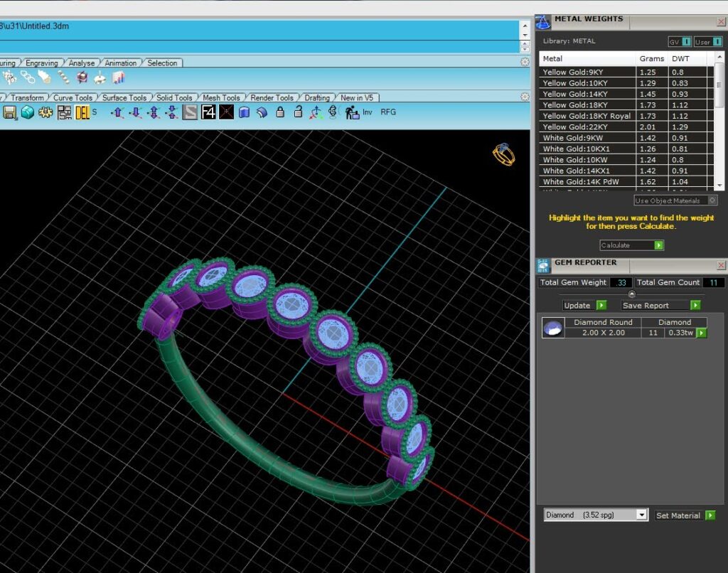The width and height of the screenshot is (728, 573).
Task: Click the yellow DEL delete icon
Action: click(82, 112)
